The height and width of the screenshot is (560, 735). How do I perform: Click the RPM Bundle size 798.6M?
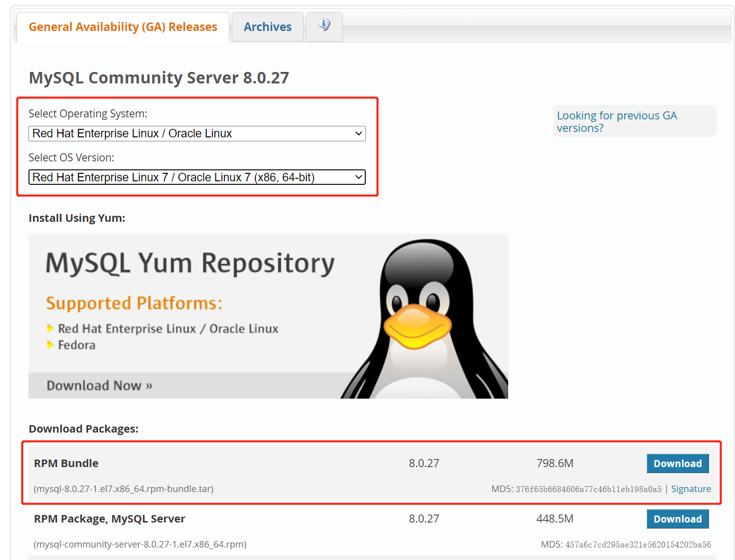pyautogui.click(x=555, y=463)
